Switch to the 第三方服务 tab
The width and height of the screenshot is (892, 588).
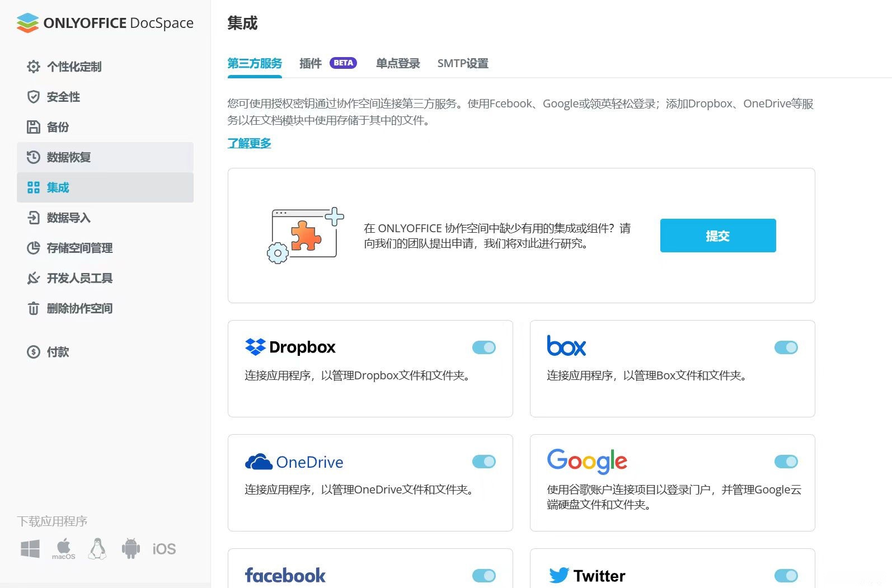(255, 63)
